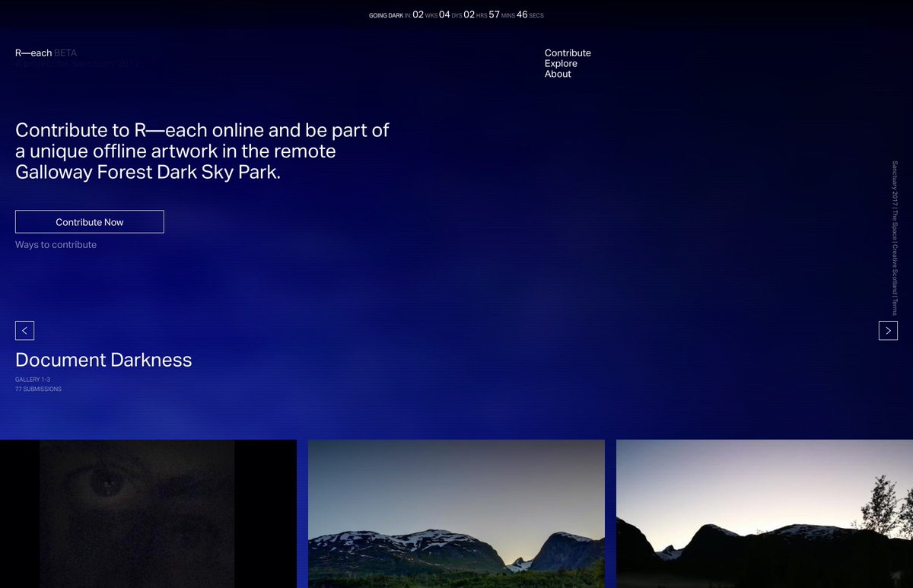Open the mountain silhouette with tree thumbnail
The width and height of the screenshot is (913, 588).
tap(765, 513)
